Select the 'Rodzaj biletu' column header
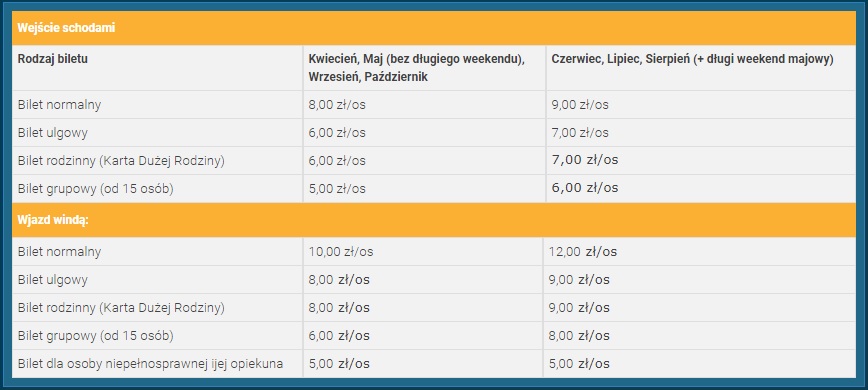 point(53,59)
